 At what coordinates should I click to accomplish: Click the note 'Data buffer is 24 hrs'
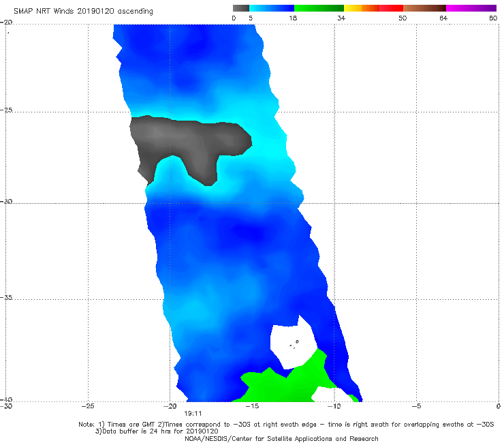point(138,431)
